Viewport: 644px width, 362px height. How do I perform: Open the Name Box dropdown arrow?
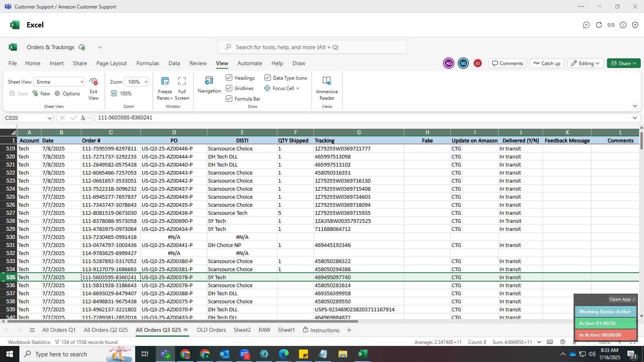click(50, 118)
